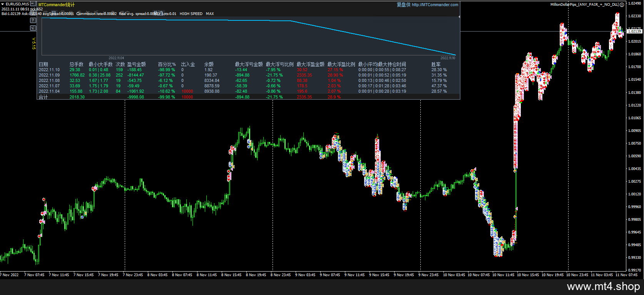The height and width of the screenshot is (295, 644).
Task: Click the win rate value 47.37 %
Action: pyautogui.click(x=439, y=86)
